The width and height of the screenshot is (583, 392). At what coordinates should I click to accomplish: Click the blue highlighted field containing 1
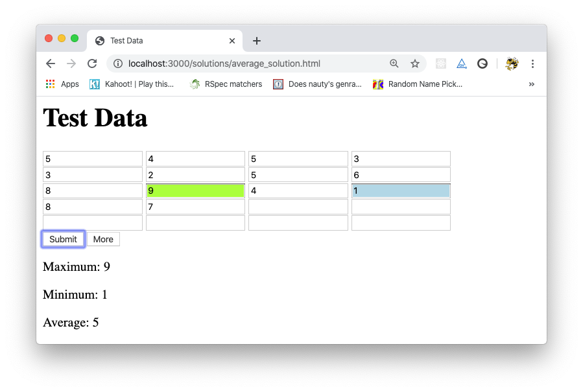click(401, 190)
